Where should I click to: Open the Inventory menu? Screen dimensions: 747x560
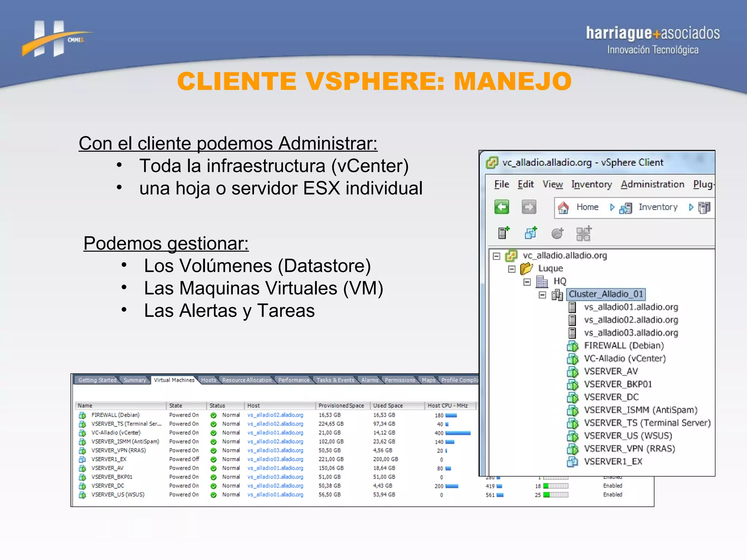pos(592,184)
